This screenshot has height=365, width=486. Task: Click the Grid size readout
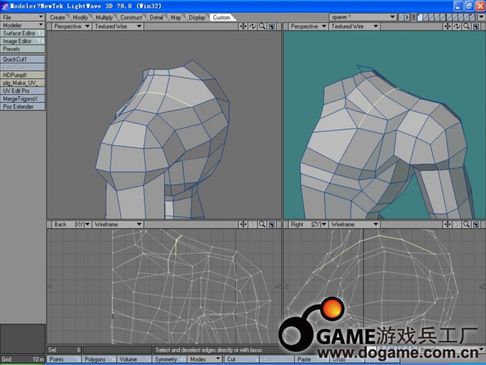(23, 359)
